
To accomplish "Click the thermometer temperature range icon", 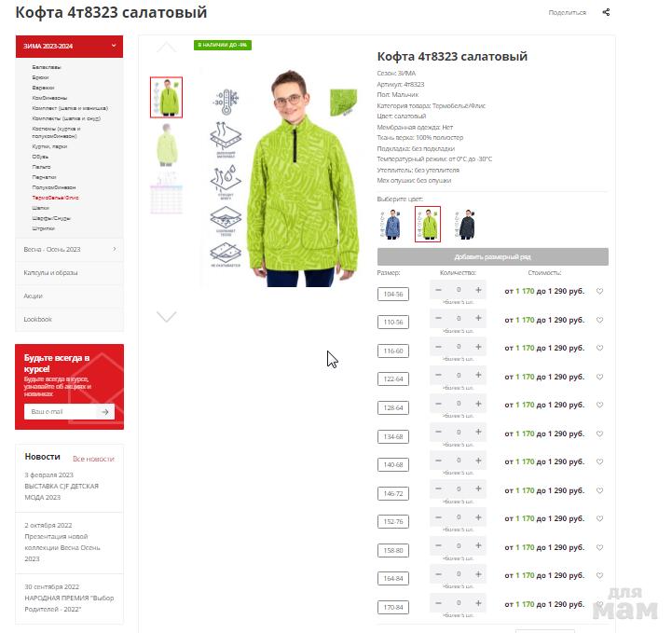I will (x=226, y=101).
